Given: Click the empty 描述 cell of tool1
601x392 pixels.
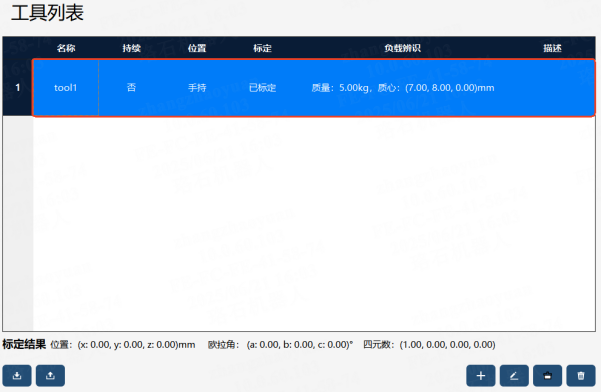Looking at the screenshot, I should [552, 88].
